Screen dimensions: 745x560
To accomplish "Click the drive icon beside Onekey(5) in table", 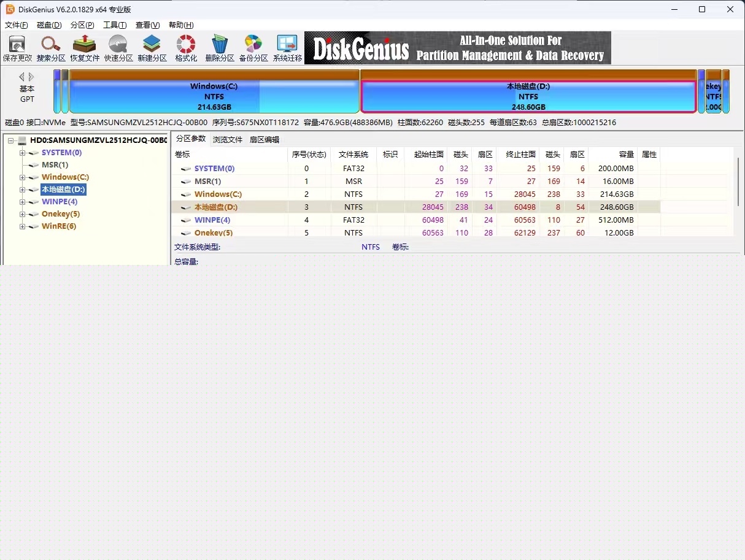I will point(186,233).
